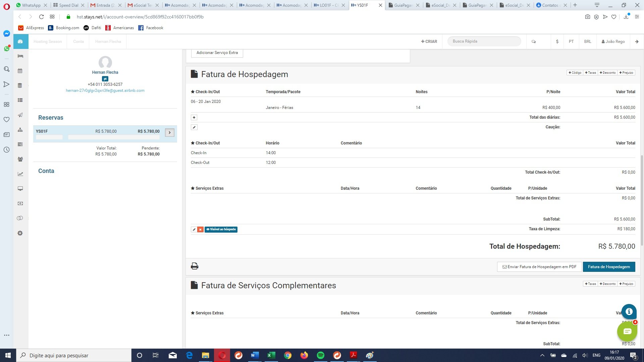The image size is (644, 362).
Task: Open Excel from the Windows taskbar
Action: click(271, 355)
